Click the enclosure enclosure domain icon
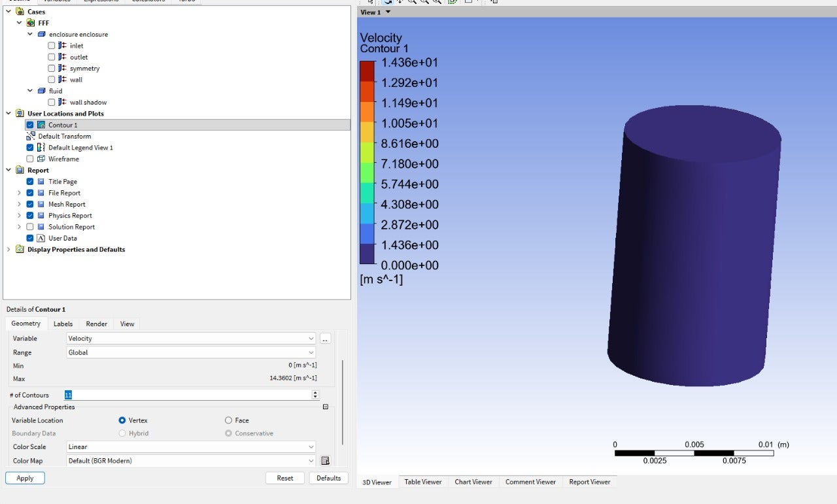Screen dimensions: 837x504 click(x=41, y=34)
